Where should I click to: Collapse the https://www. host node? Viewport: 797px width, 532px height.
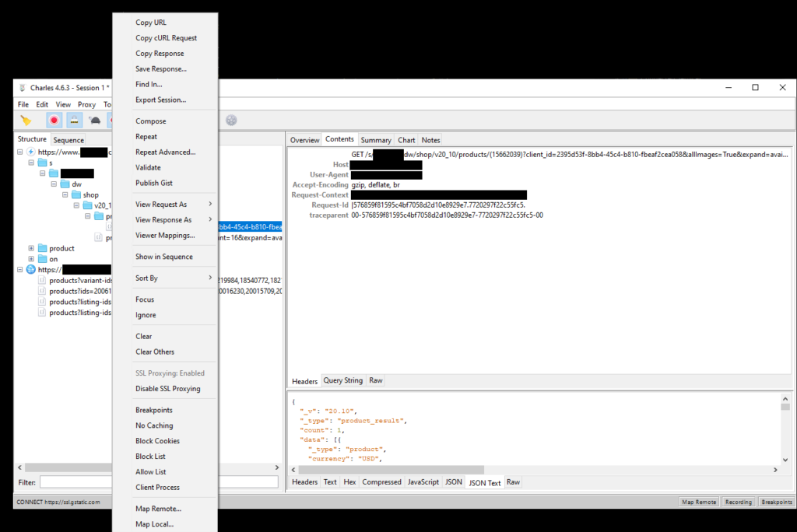tap(19, 152)
